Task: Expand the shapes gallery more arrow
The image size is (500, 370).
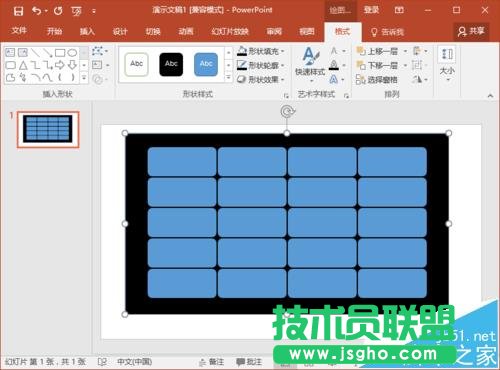Action: click(84, 78)
